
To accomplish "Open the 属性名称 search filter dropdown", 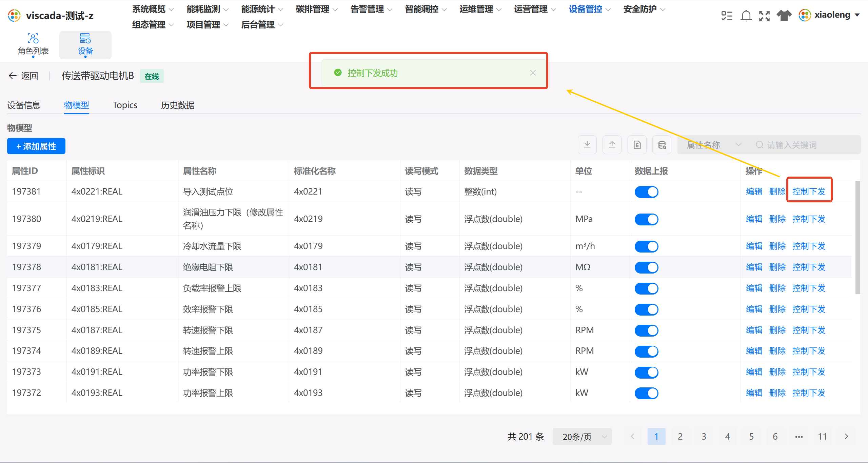I will [x=714, y=145].
